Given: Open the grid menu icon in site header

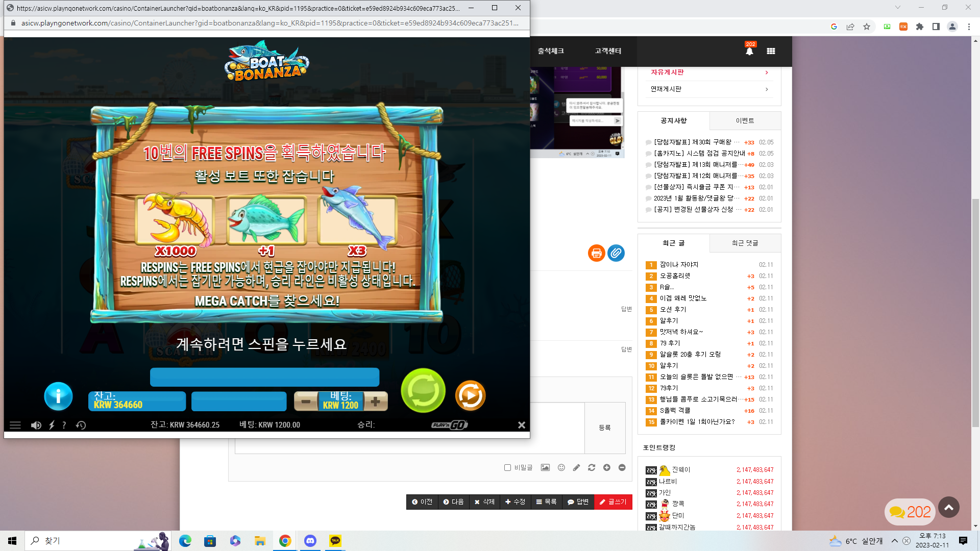Looking at the screenshot, I should 771,51.
